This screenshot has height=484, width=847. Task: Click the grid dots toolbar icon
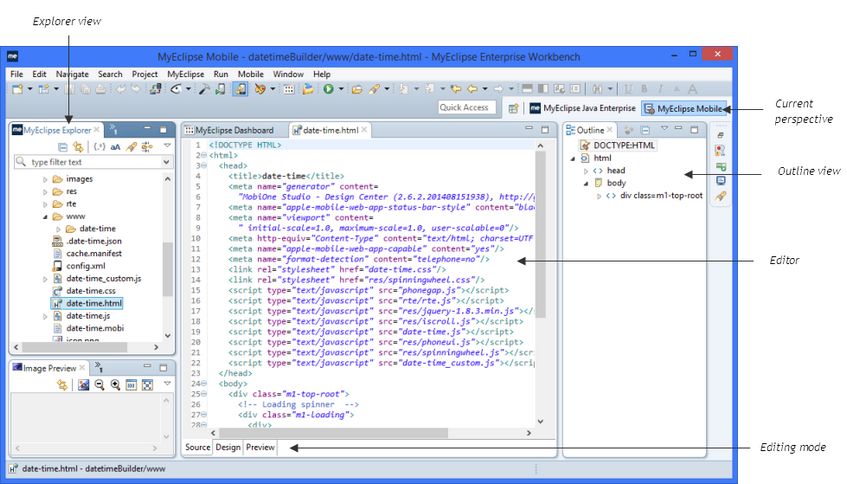click(289, 89)
